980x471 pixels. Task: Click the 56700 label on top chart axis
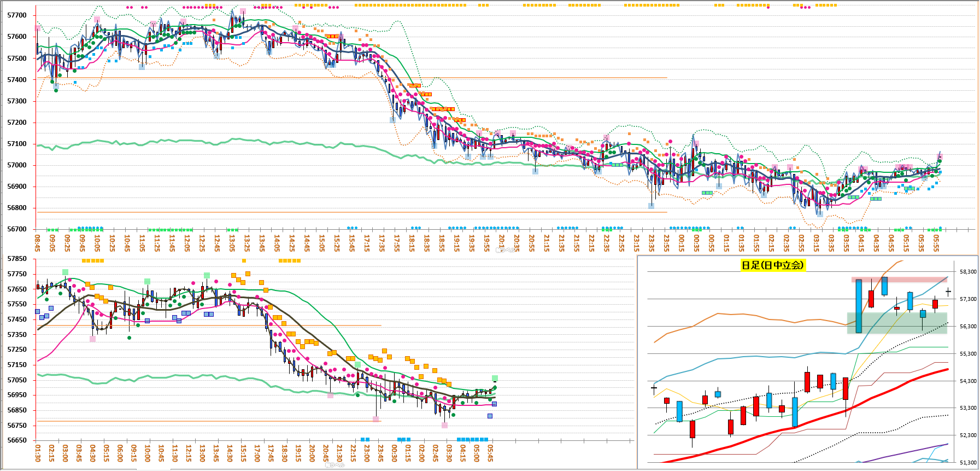coord(16,229)
